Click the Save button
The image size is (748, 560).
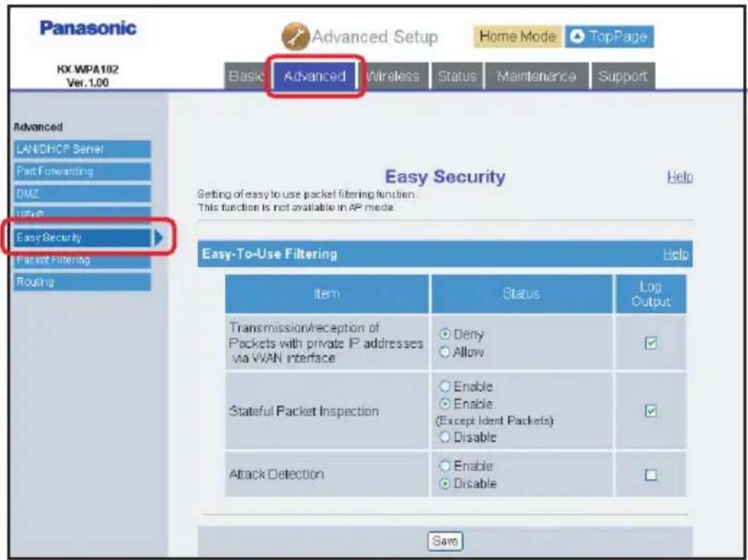(x=444, y=541)
